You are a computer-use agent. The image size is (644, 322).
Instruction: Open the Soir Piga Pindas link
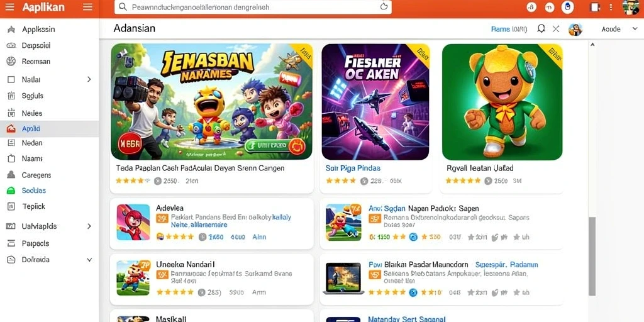pos(353,168)
